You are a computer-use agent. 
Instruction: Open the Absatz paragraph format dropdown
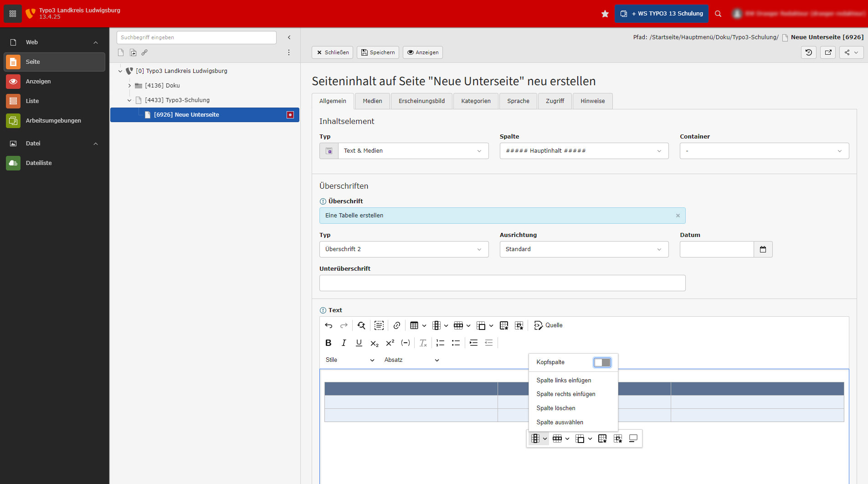(x=411, y=360)
